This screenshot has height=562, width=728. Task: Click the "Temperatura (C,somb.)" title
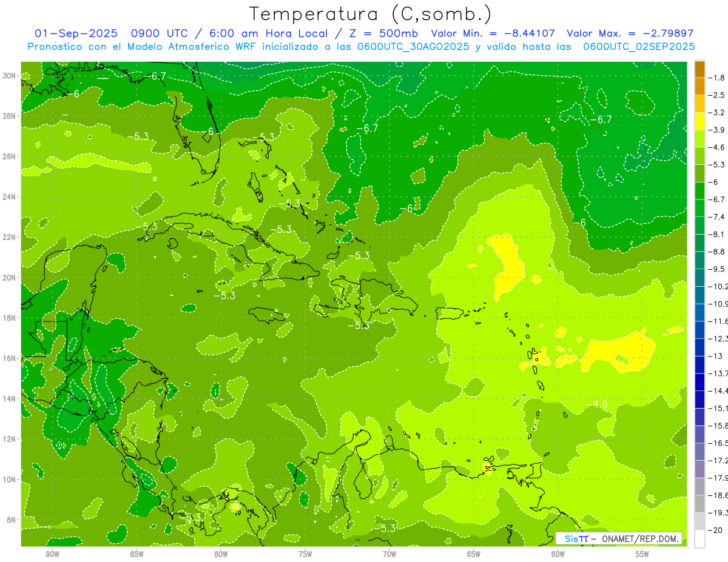tap(370, 14)
